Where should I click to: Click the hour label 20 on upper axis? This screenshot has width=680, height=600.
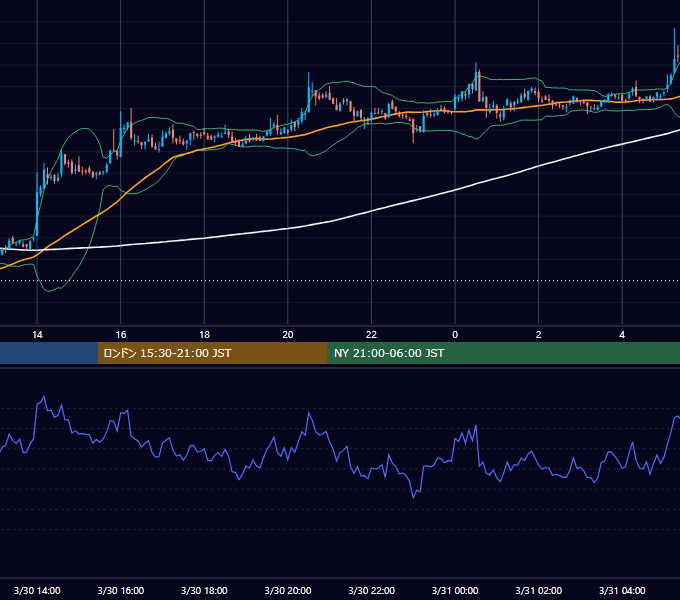(288, 335)
